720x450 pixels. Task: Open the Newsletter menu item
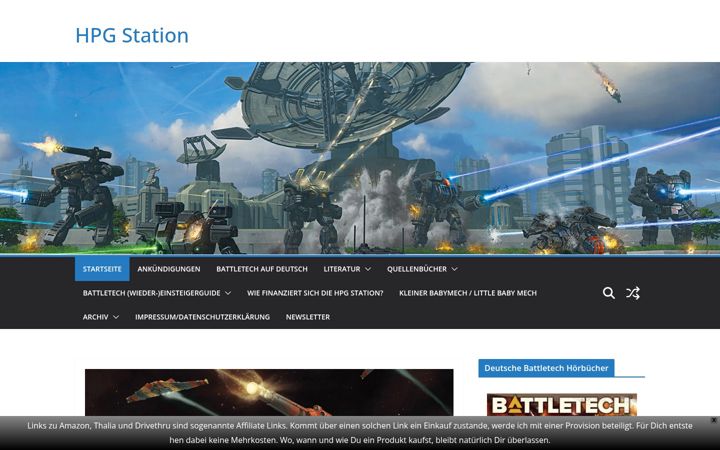(x=308, y=317)
